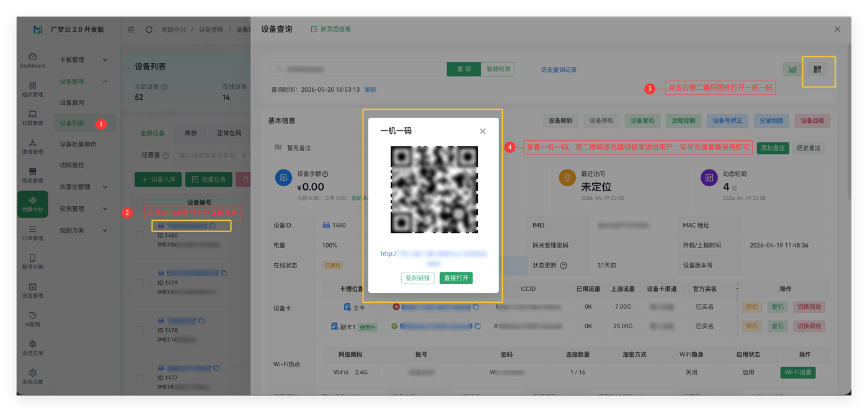Click the 设备入库 button
This screenshot has width=868, height=412.
point(157,179)
